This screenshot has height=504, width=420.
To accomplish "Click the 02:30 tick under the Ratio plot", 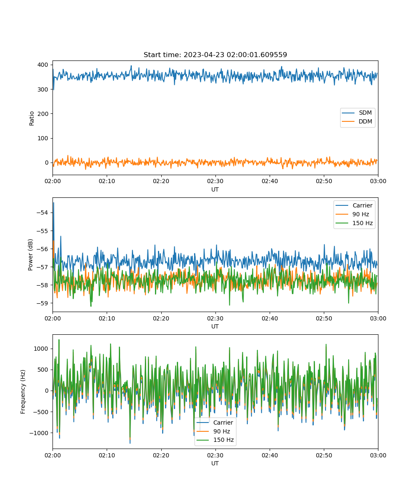I will point(215,181).
